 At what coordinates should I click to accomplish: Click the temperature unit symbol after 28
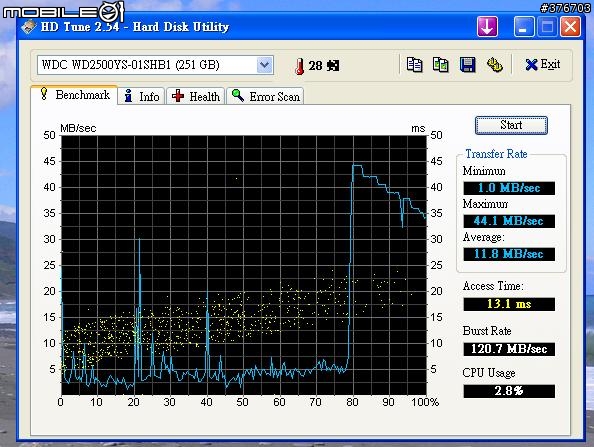(x=333, y=66)
